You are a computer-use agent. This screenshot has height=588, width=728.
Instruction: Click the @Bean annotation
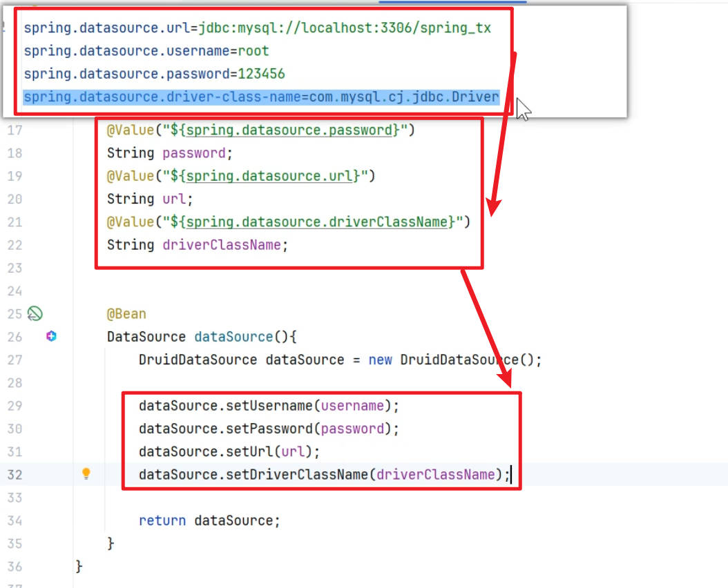coord(126,314)
